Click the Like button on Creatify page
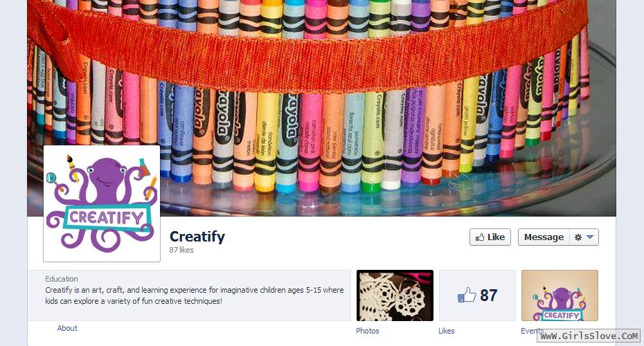This screenshot has height=346, width=644. [490, 237]
